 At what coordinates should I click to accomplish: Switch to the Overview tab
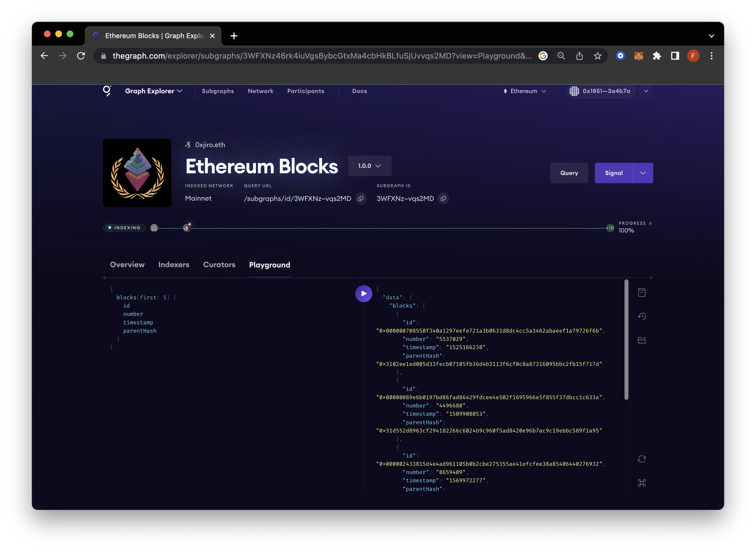127,265
